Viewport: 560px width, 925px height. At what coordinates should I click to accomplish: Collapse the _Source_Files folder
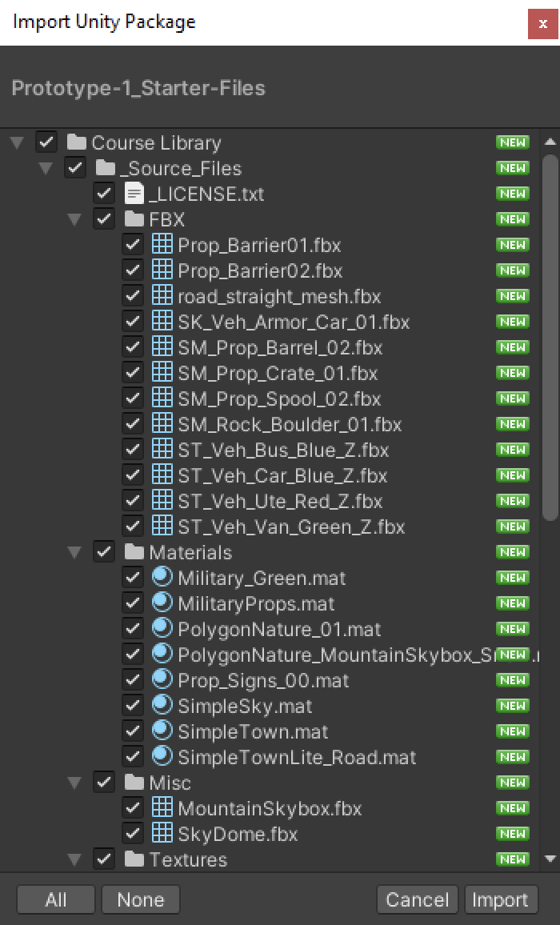pyautogui.click(x=46, y=168)
